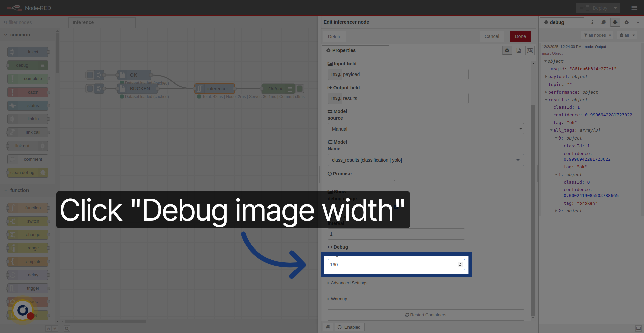Open the Model source dropdown showing Manual
The width and height of the screenshot is (644, 333).
pos(425,129)
